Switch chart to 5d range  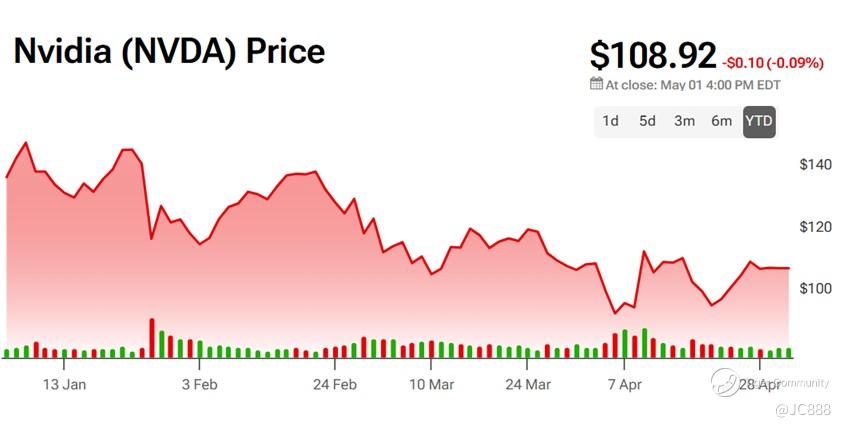tap(647, 121)
